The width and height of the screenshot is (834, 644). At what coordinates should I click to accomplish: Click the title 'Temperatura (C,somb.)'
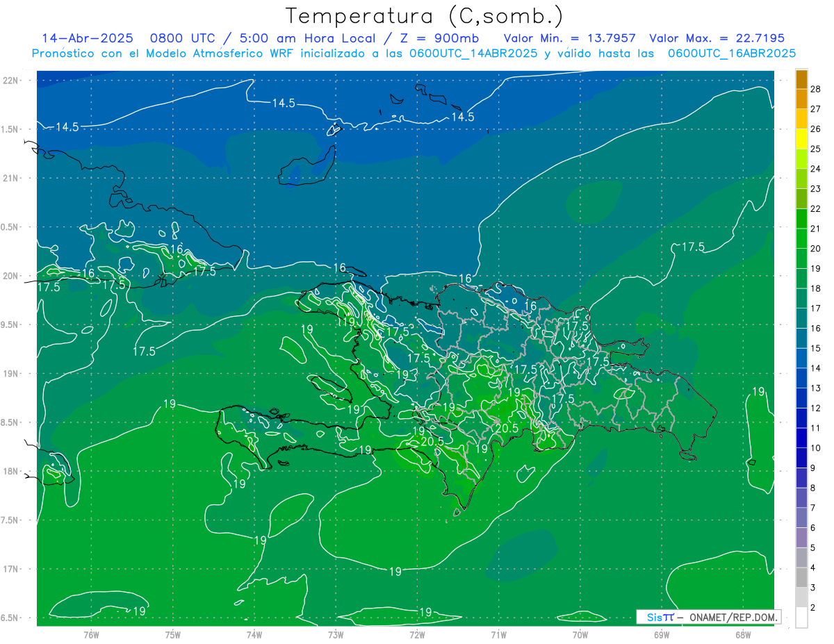(x=425, y=15)
